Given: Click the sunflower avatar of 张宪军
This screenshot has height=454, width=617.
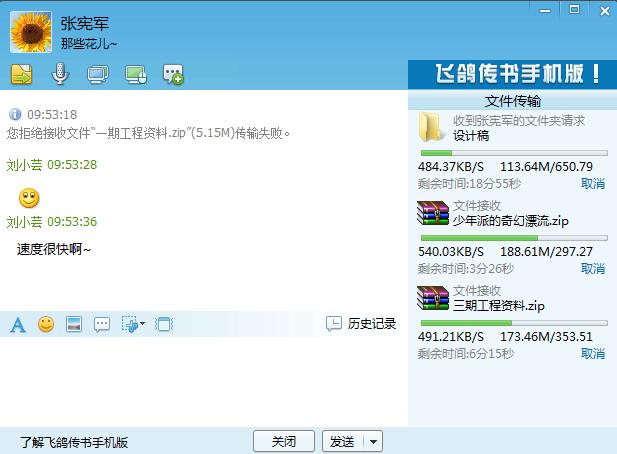Looking at the screenshot, I should 31,32.
